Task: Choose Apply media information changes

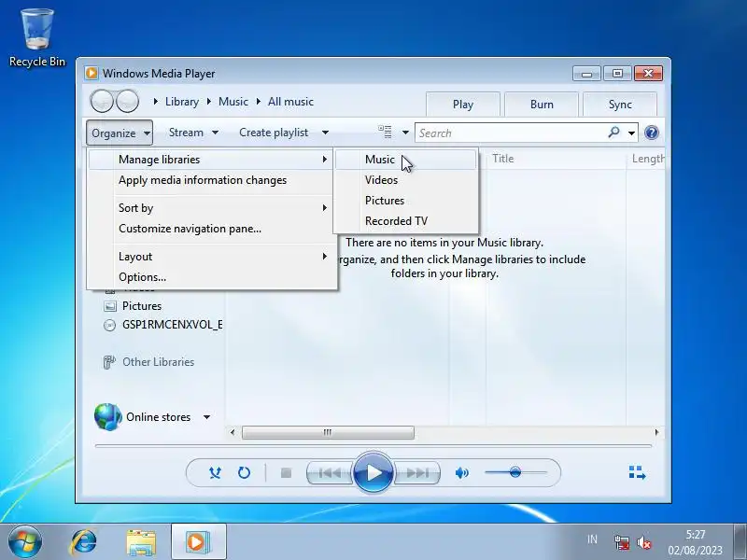Action: [212, 180]
